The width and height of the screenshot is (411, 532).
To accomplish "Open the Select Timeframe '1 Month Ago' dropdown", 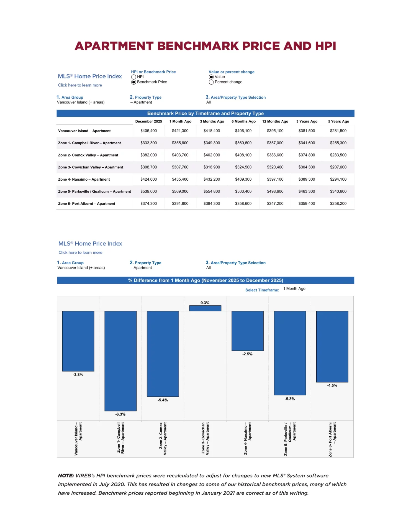I will click(x=294, y=289).
